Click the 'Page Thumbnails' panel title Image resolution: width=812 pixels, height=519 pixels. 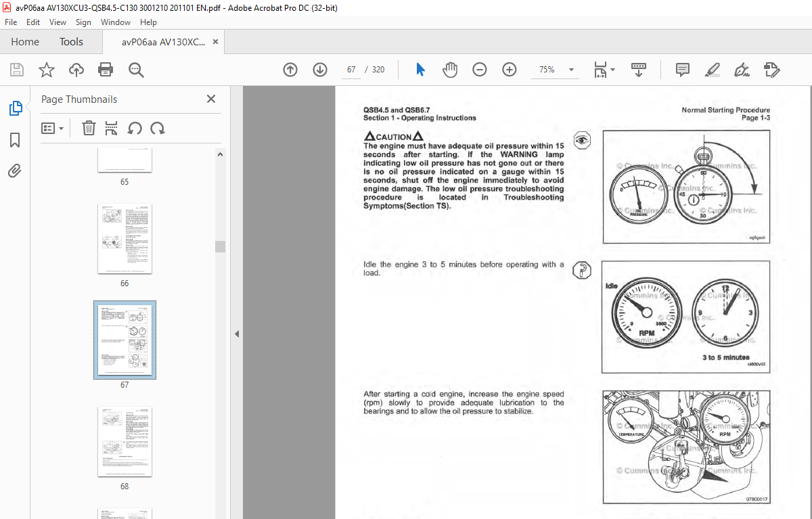(x=79, y=99)
